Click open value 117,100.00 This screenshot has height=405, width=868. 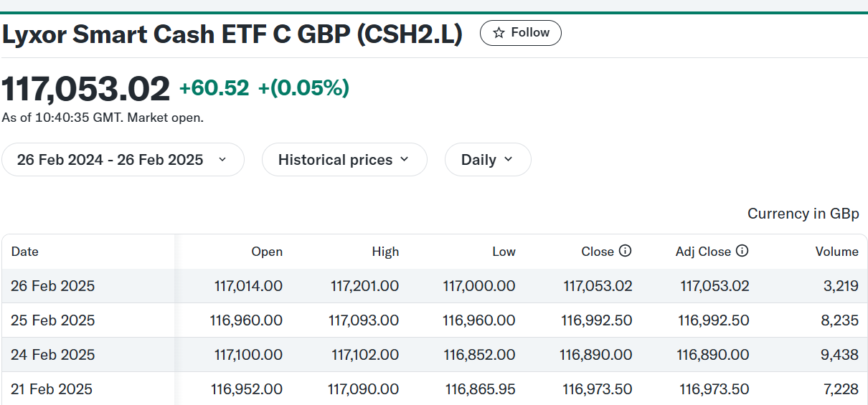coord(248,355)
